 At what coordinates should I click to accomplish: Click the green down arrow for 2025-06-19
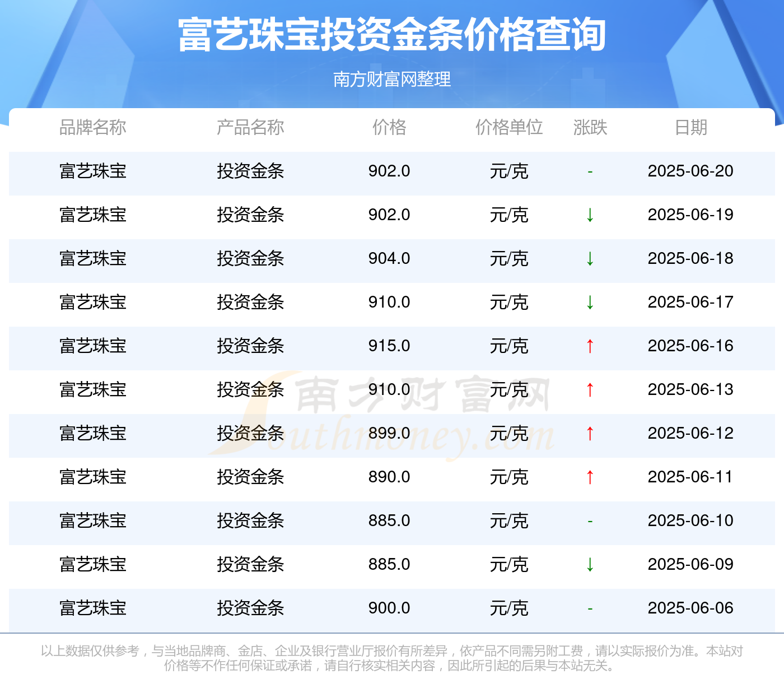pos(590,215)
